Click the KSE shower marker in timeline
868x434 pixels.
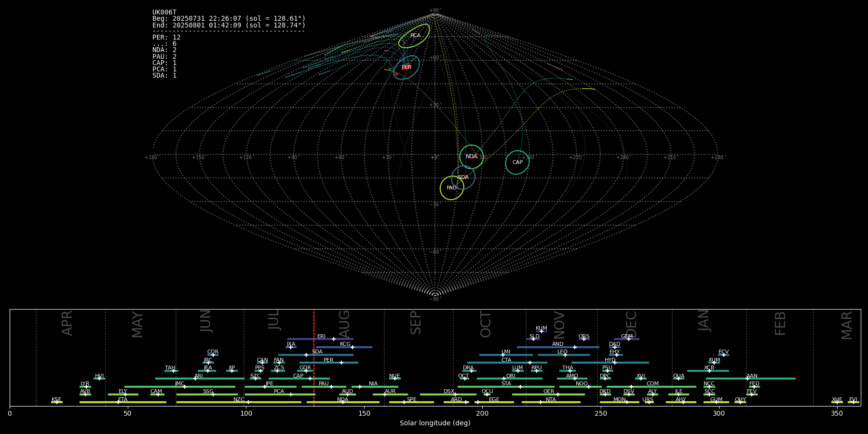click(57, 402)
